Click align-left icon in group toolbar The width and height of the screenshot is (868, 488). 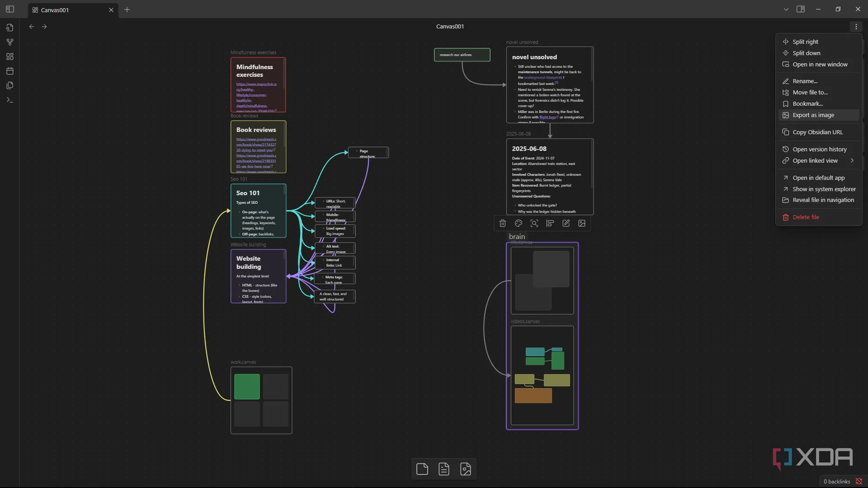(550, 223)
